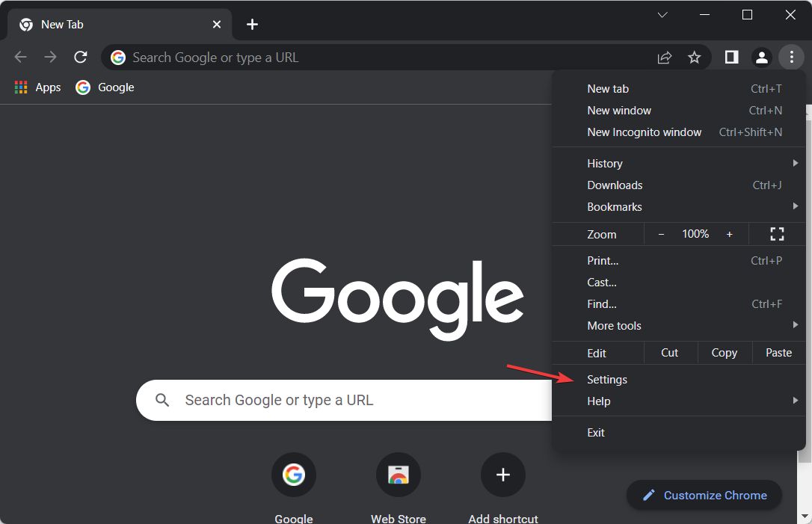Increase zoom with the plus button

point(729,235)
